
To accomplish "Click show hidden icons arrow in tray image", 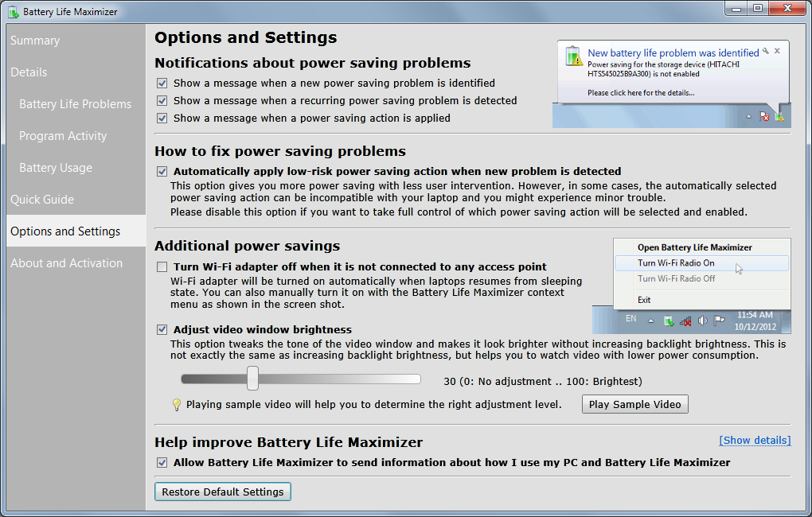I will tap(651, 321).
